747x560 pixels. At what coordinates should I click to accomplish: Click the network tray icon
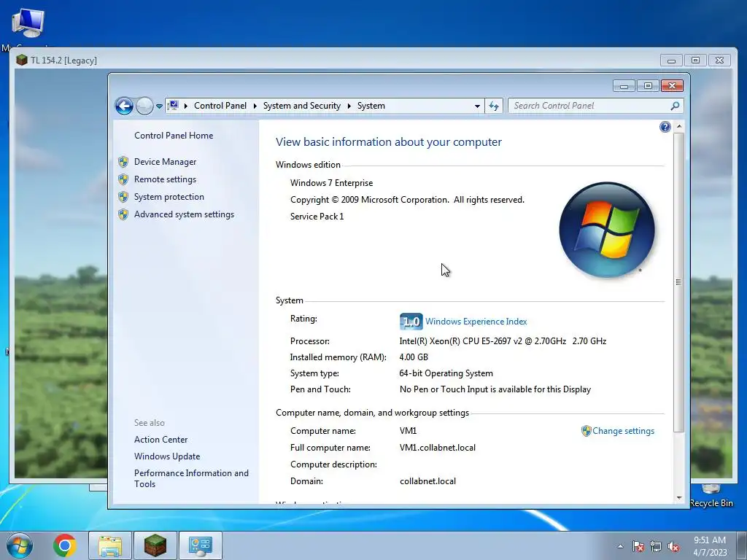coord(656,546)
